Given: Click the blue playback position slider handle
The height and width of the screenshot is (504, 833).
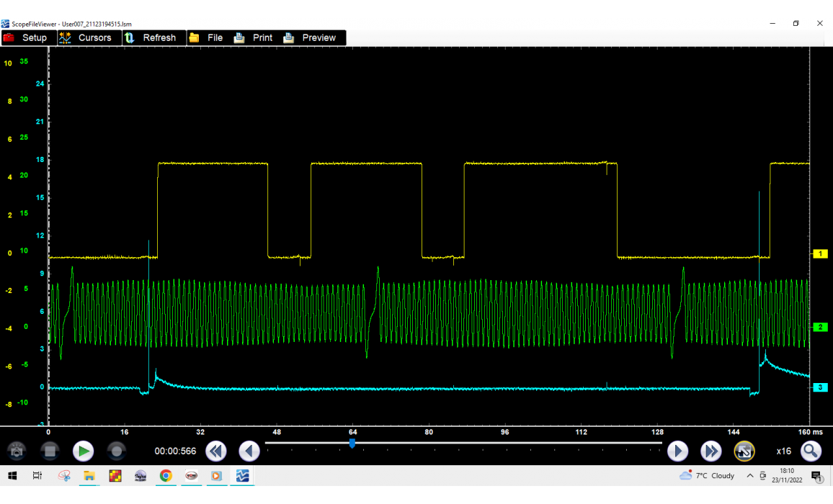Looking at the screenshot, I should (x=352, y=444).
